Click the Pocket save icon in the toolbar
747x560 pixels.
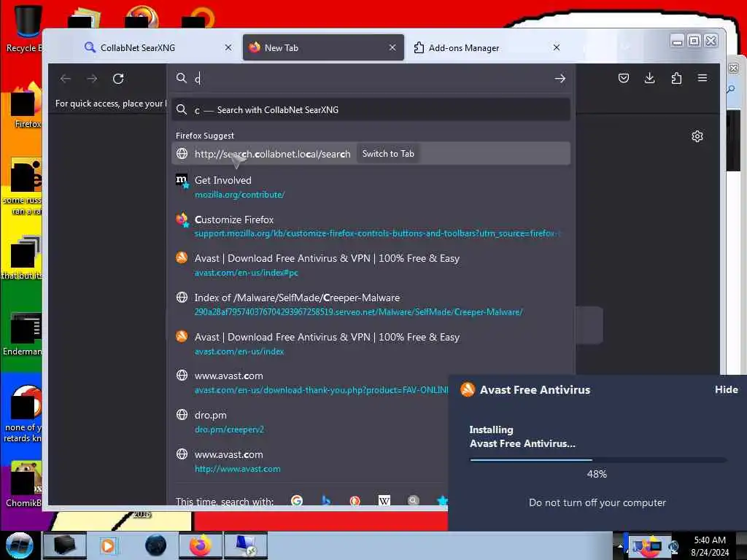(x=623, y=78)
